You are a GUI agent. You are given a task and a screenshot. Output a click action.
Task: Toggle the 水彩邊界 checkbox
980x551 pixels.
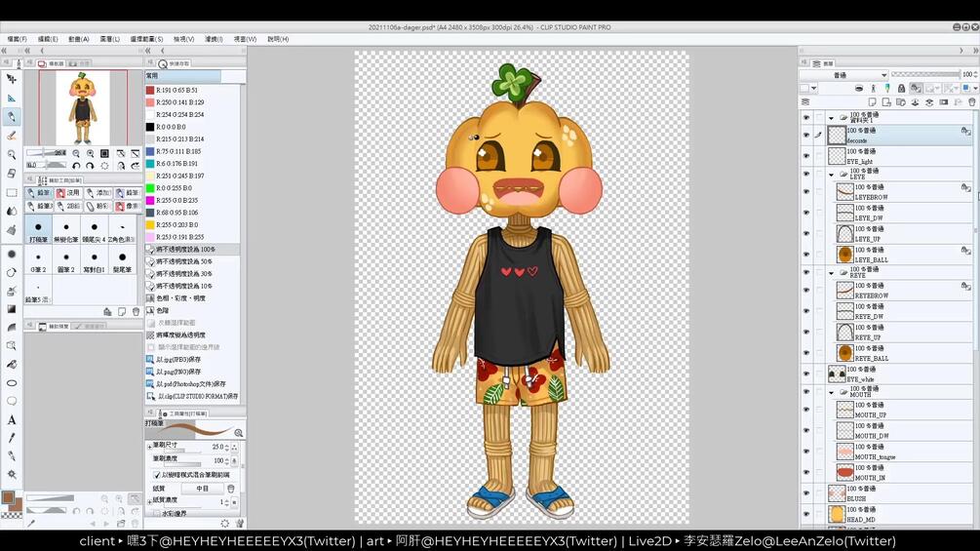157,514
